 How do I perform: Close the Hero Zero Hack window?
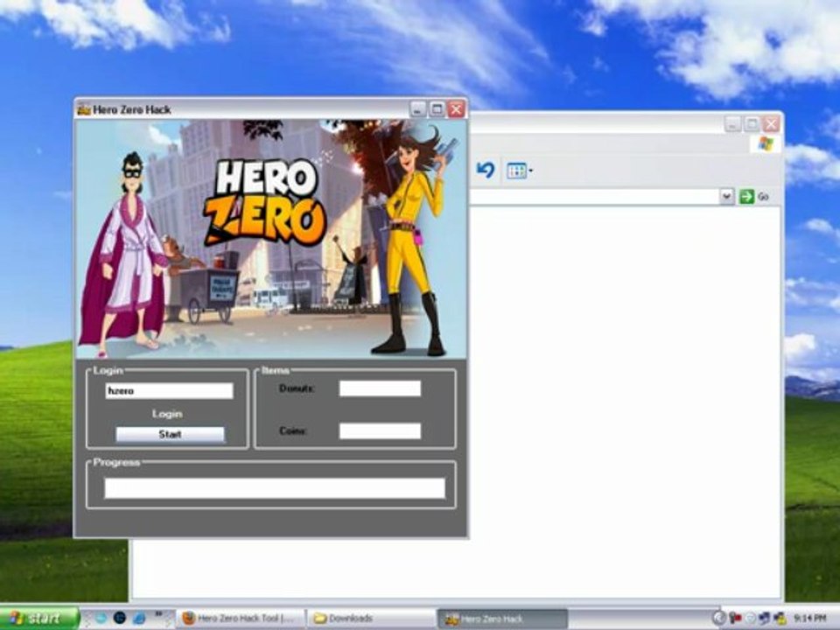click(x=457, y=109)
